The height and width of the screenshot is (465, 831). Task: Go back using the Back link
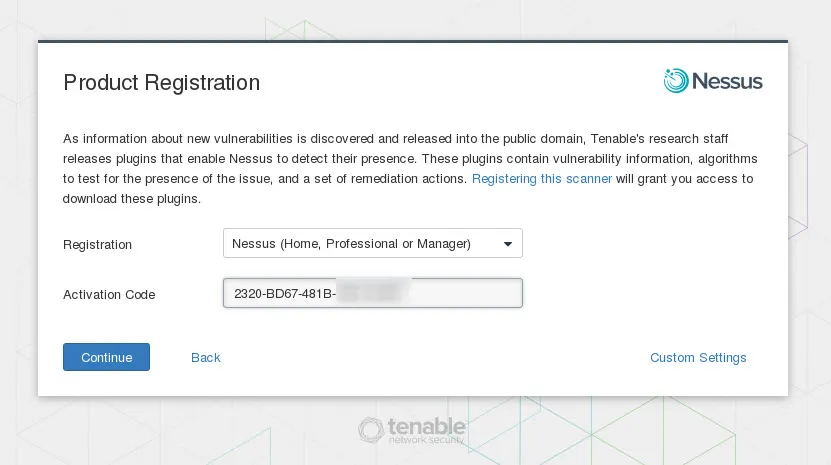point(205,358)
